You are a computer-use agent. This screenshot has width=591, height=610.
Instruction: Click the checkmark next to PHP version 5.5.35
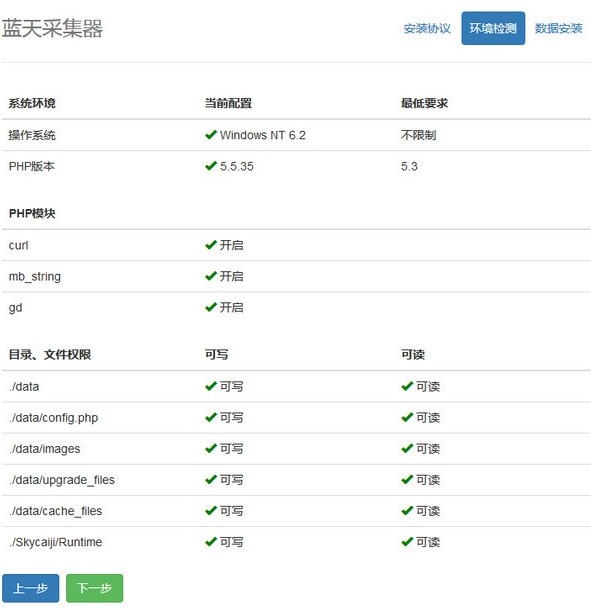pyautogui.click(x=210, y=166)
